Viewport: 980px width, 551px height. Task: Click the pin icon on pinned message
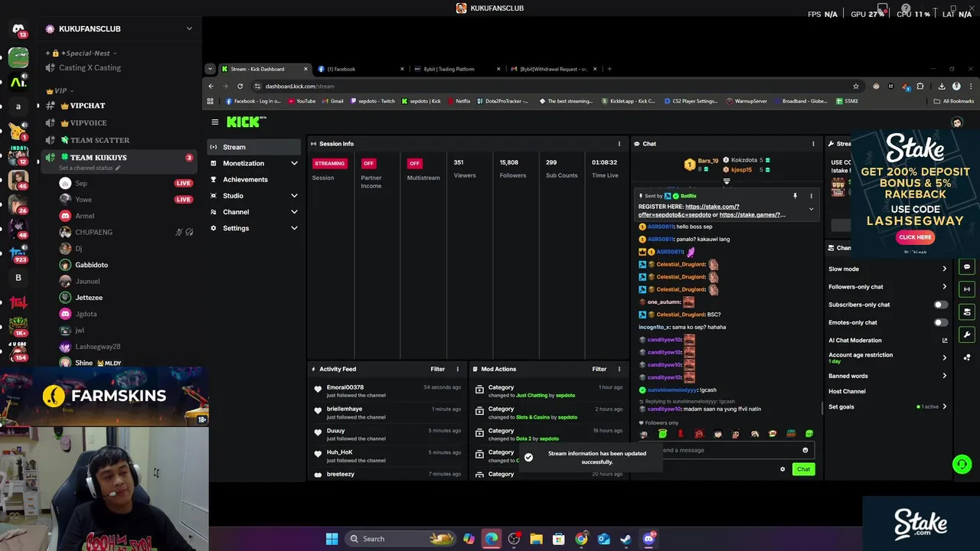(795, 196)
